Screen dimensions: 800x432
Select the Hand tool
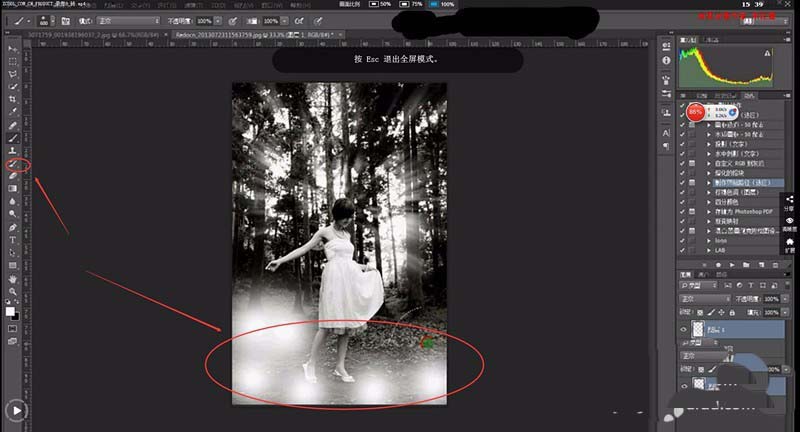click(x=13, y=278)
